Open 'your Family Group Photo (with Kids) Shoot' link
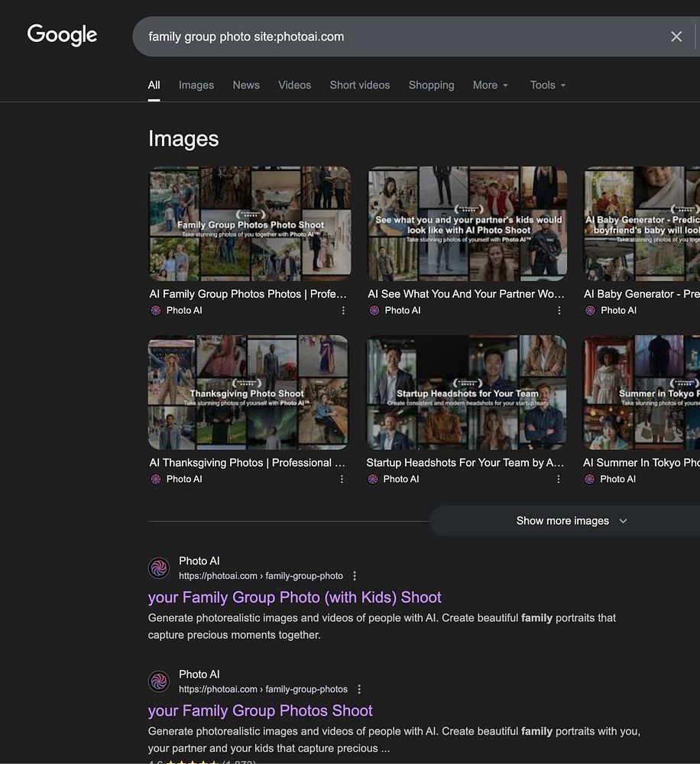This screenshot has height=764, width=700. pos(294,597)
